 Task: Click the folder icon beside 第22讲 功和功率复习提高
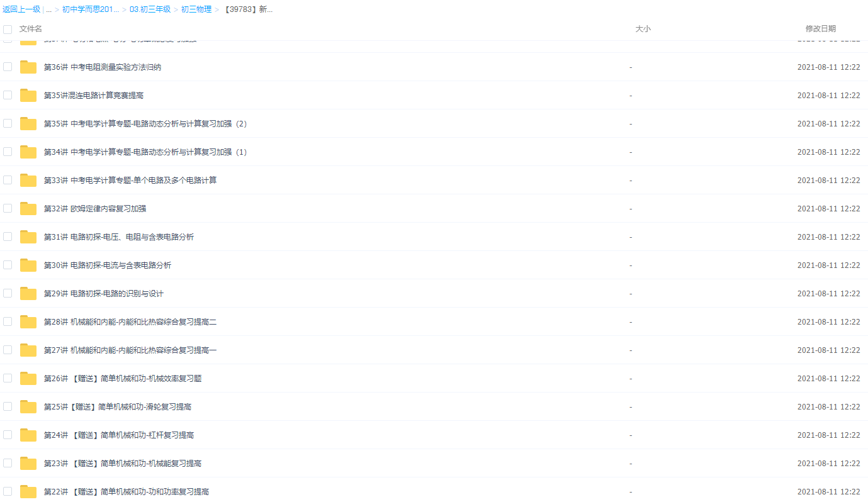pyautogui.click(x=28, y=491)
